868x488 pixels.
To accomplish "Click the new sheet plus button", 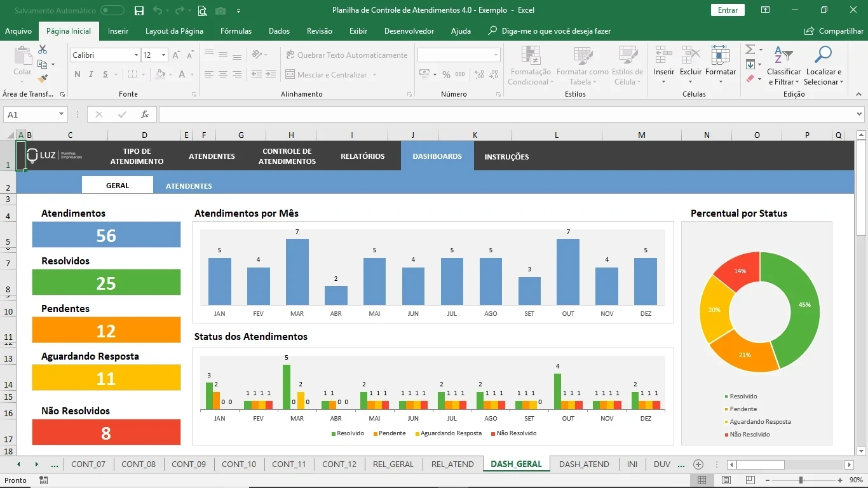I will (x=698, y=464).
